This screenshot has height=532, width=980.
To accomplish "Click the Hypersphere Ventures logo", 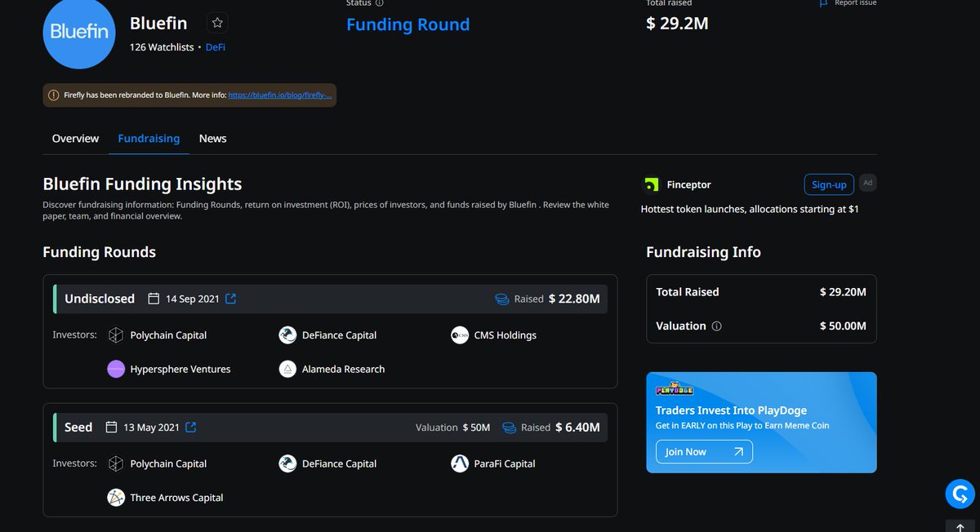I will click(116, 369).
